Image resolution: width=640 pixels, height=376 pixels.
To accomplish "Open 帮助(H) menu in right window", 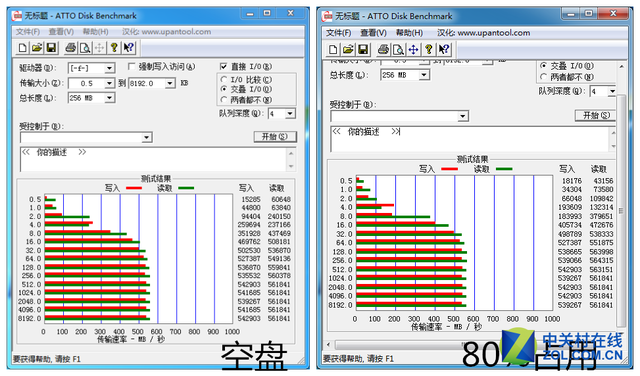I will coord(409,33).
